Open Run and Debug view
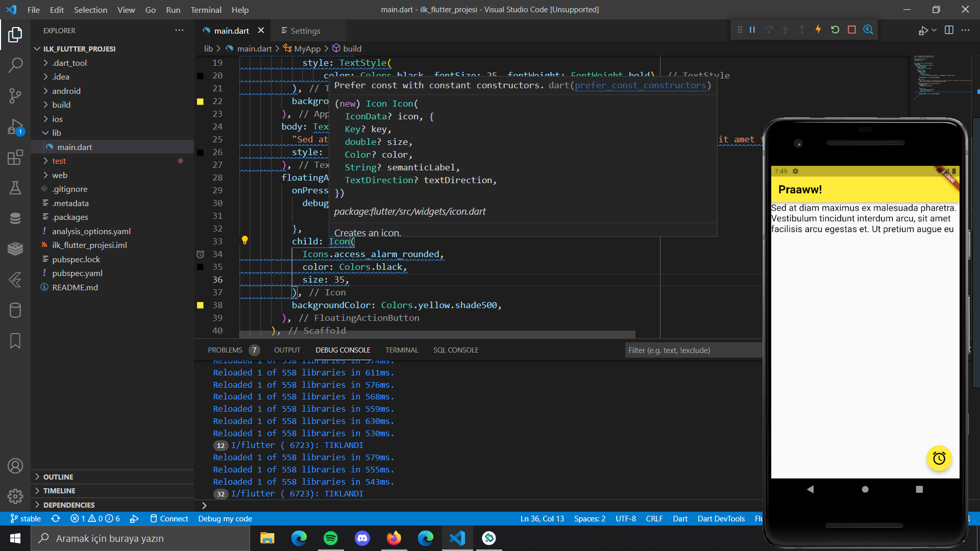The image size is (980, 551). pyautogui.click(x=15, y=127)
